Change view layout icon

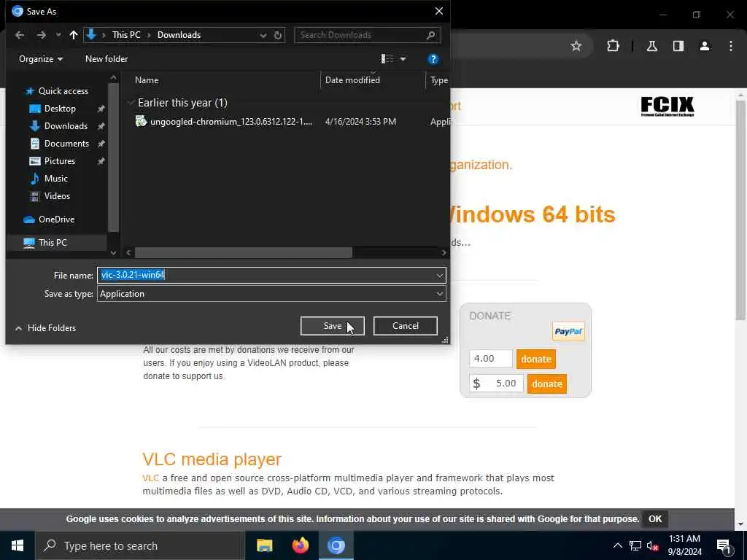pyautogui.click(x=387, y=59)
